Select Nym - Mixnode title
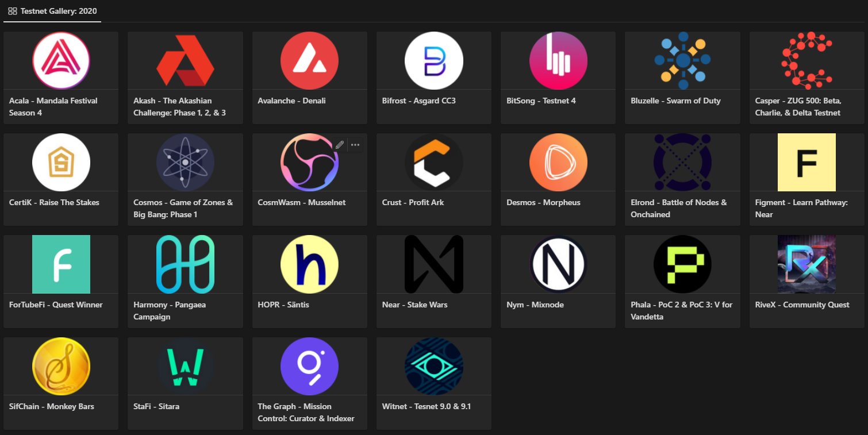The image size is (868, 435). [x=535, y=305]
